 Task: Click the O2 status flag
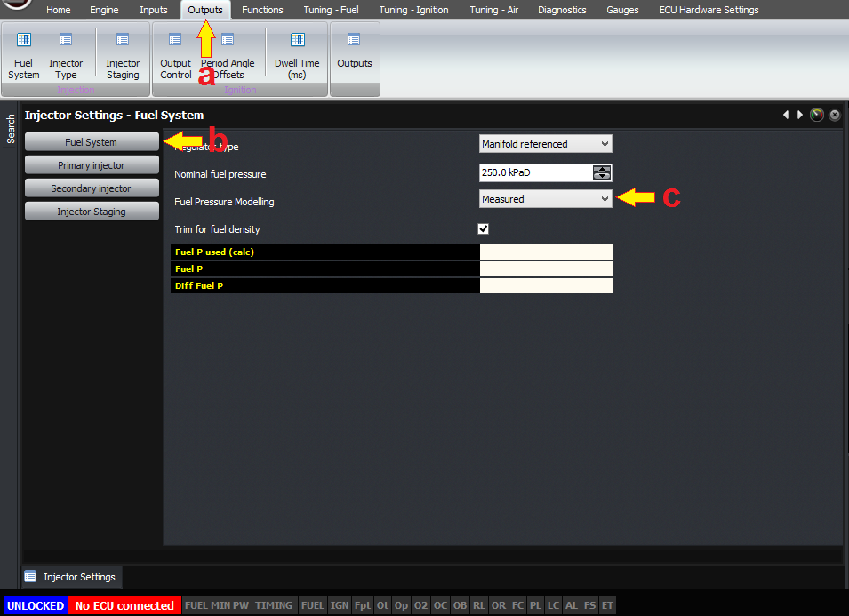pyautogui.click(x=420, y=605)
